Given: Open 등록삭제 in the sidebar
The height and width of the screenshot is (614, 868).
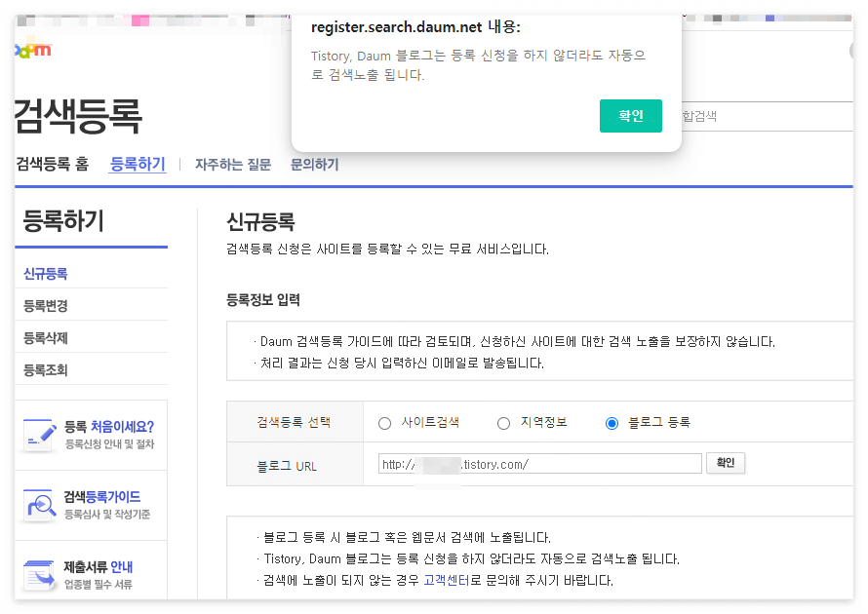Looking at the screenshot, I should pyautogui.click(x=46, y=336).
